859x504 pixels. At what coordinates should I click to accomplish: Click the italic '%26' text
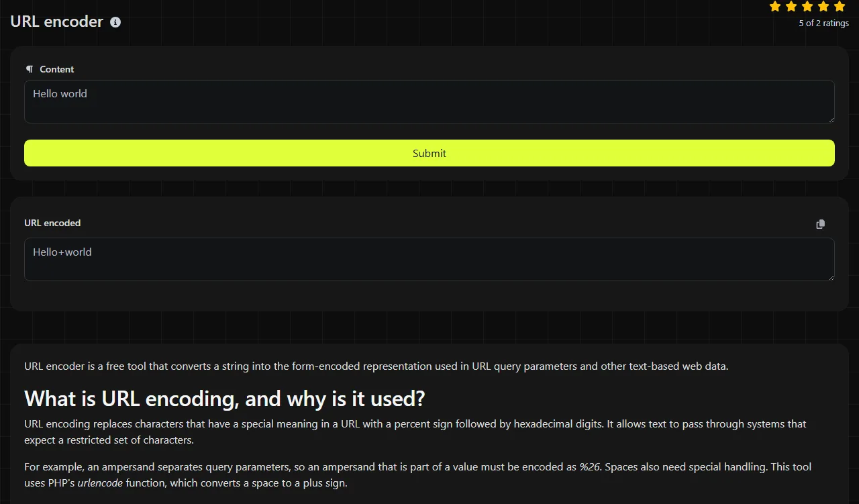point(589,467)
